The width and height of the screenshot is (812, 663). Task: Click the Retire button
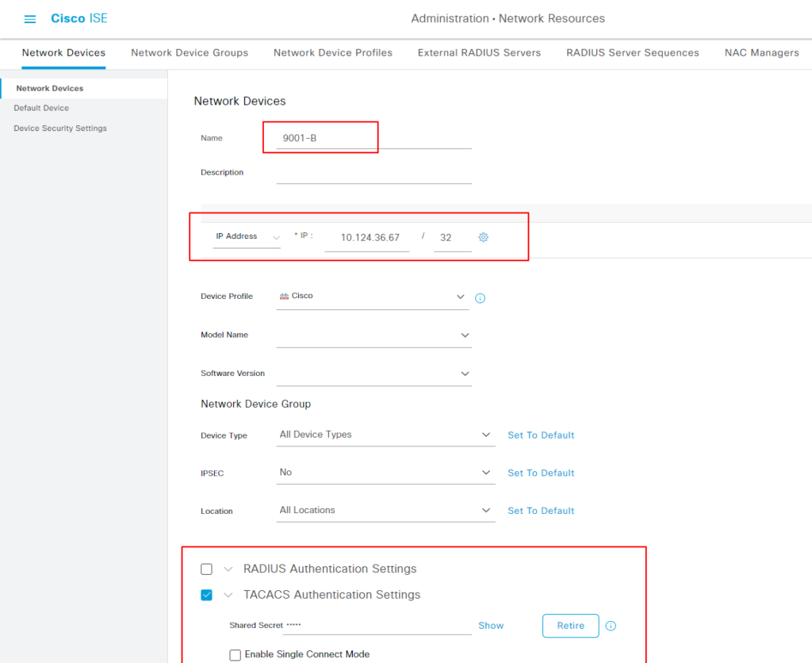570,626
